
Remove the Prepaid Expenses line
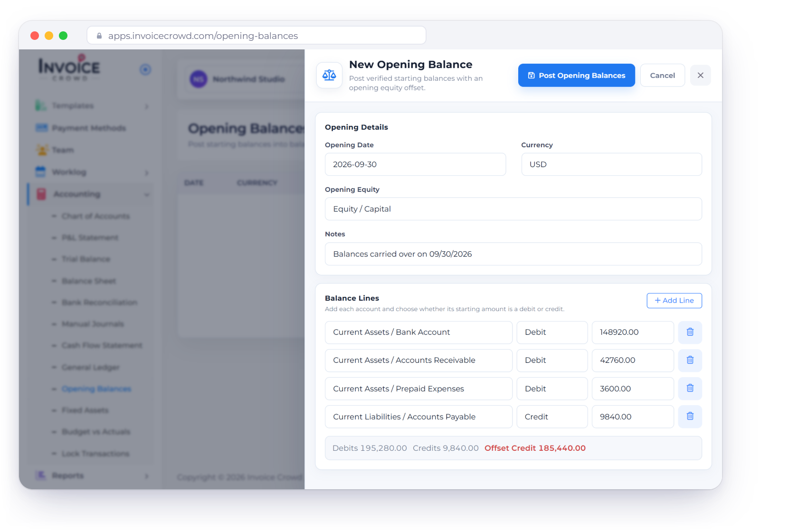pyautogui.click(x=690, y=388)
